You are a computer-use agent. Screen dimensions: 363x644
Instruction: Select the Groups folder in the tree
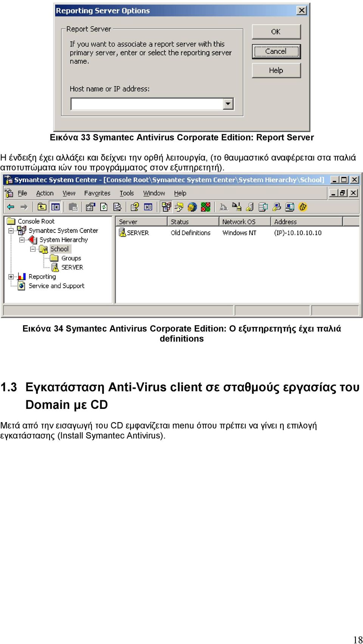click(x=71, y=258)
